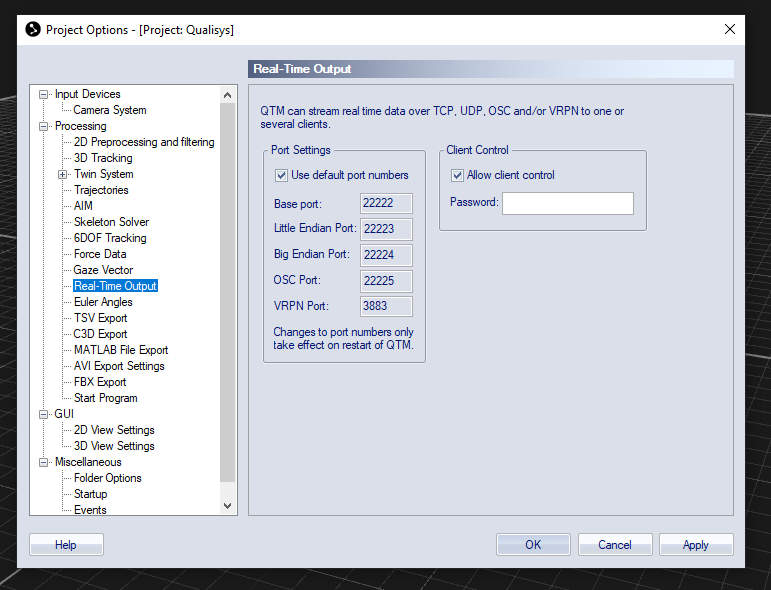Collapse the Input Devices tree node
This screenshot has width=771, height=590.
[44, 94]
